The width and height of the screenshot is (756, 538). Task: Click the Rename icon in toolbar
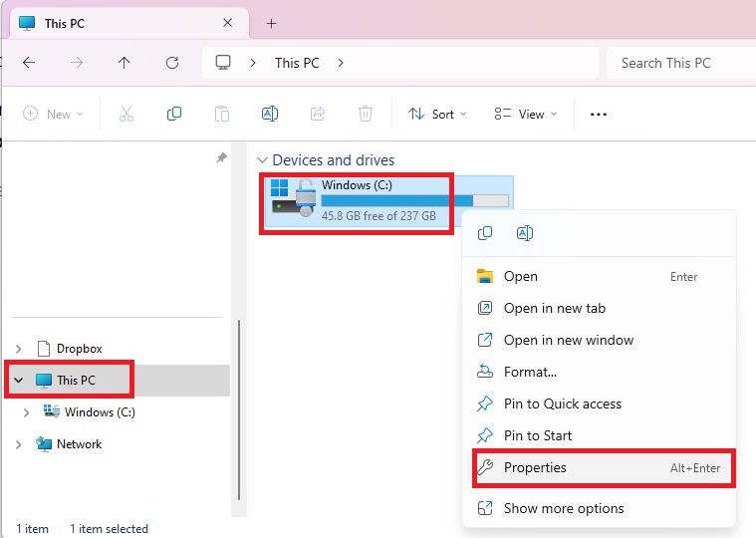(270, 115)
